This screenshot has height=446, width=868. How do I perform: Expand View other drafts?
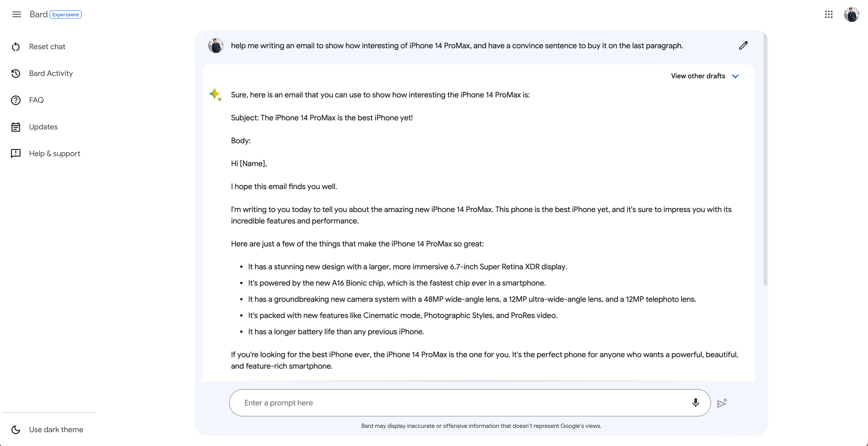[x=698, y=76]
